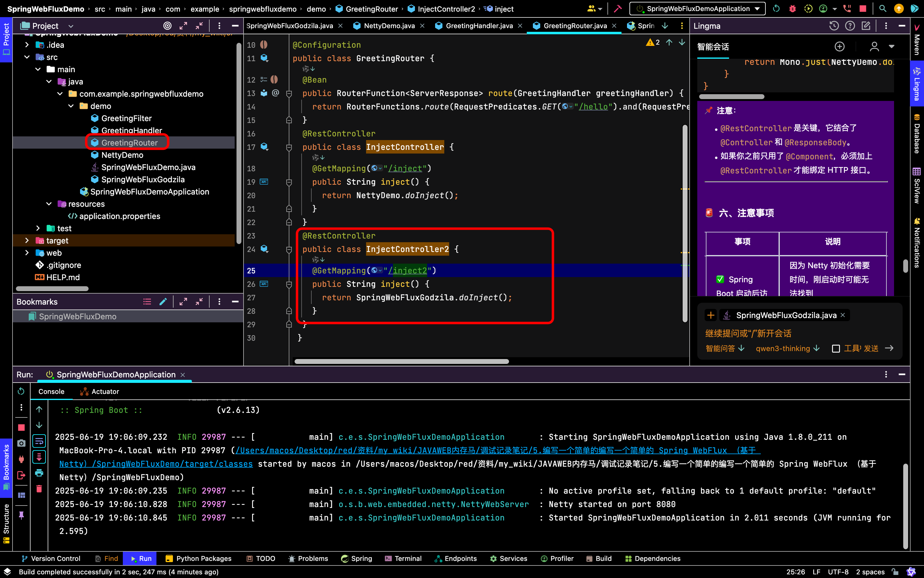
Task: Click the target/classes path link in console
Action: tap(156, 464)
